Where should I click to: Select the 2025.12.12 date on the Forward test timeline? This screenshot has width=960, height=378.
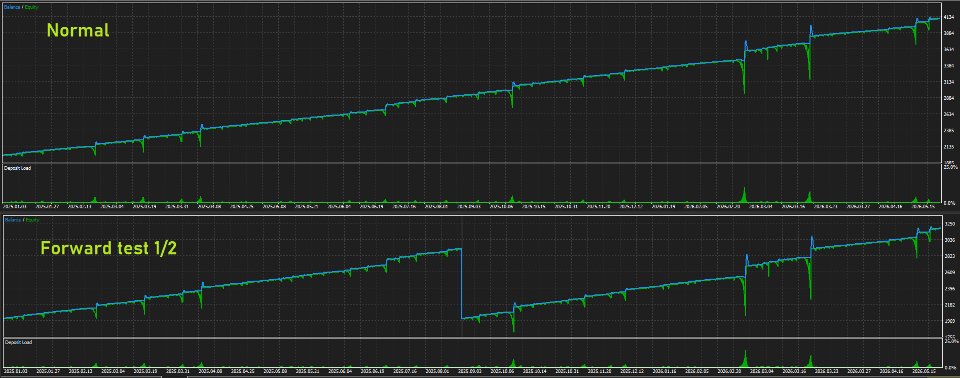click(x=633, y=371)
